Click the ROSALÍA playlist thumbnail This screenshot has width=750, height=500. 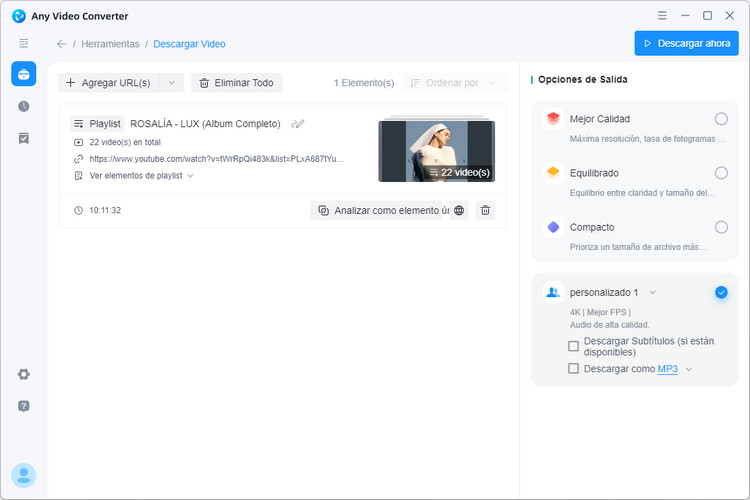436,151
